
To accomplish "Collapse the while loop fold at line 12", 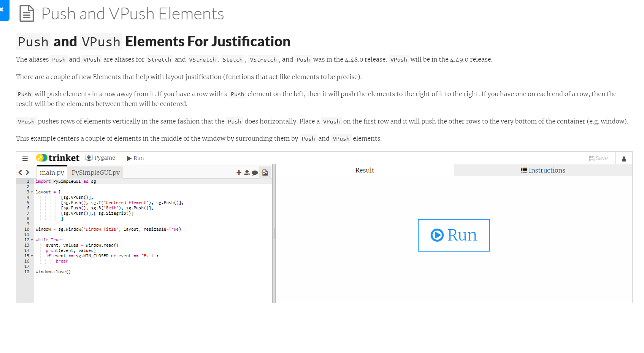I will pyautogui.click(x=32, y=240).
